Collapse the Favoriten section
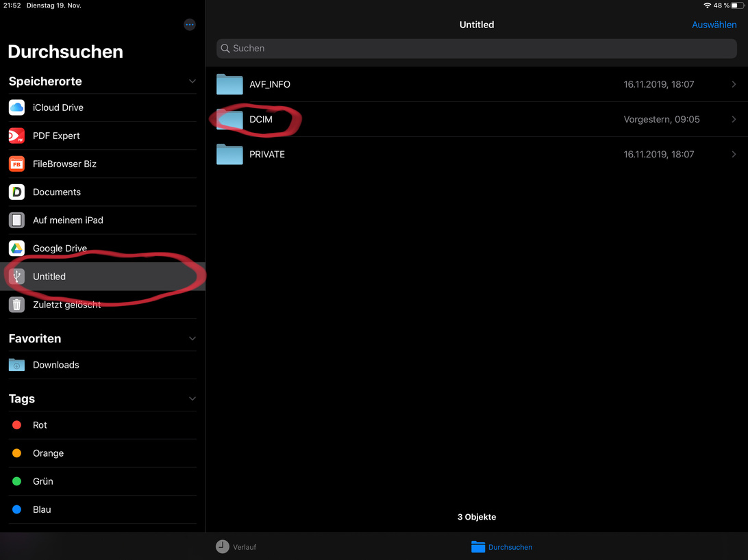 click(192, 339)
